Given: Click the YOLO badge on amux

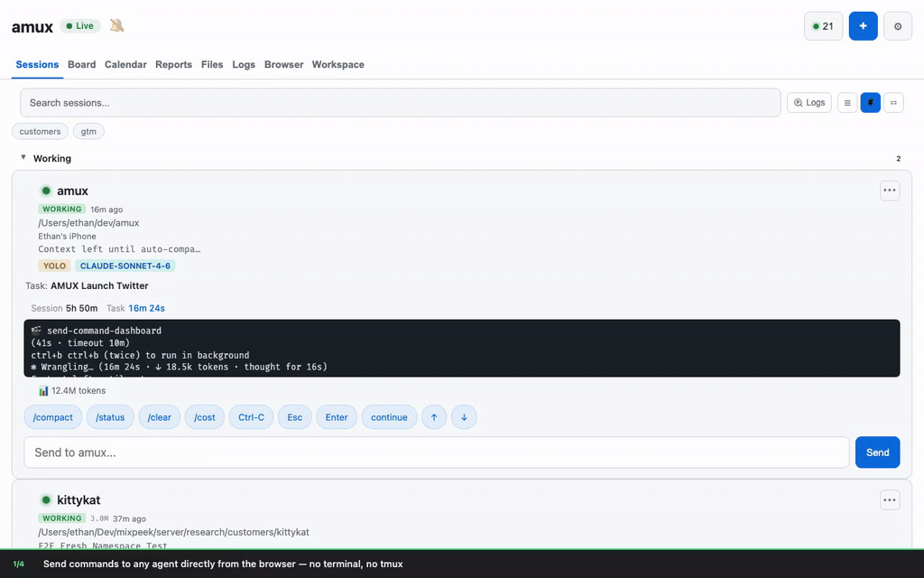Looking at the screenshot, I should (54, 266).
